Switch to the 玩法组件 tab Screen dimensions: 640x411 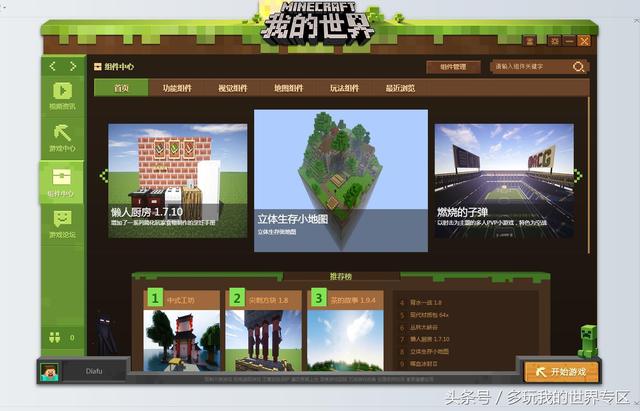(344, 88)
